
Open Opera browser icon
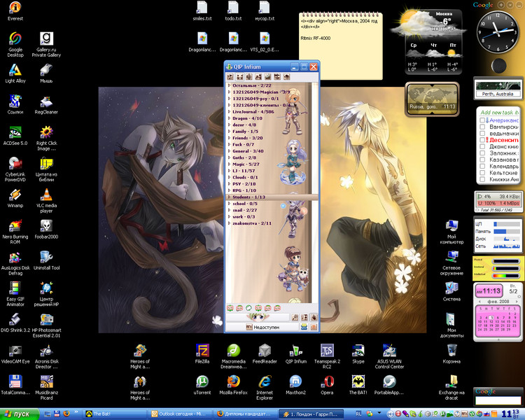click(x=327, y=384)
